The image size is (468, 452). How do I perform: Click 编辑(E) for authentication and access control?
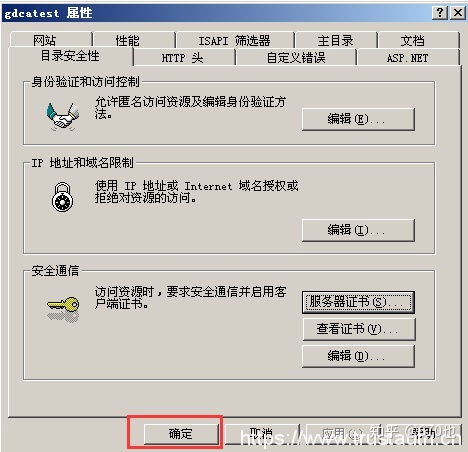click(358, 119)
